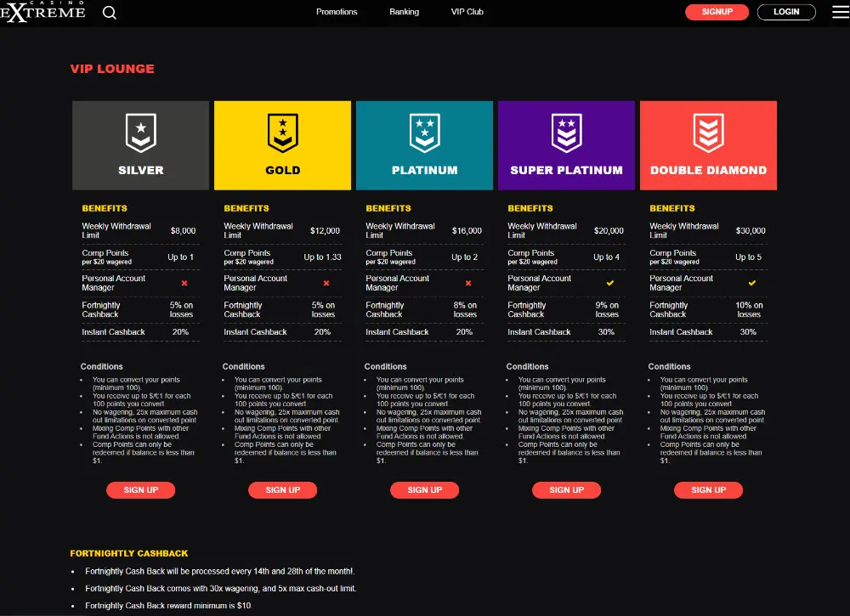The width and height of the screenshot is (850, 616).
Task: Click the 'Up to 1.33' comp points value
Action: coord(322,257)
